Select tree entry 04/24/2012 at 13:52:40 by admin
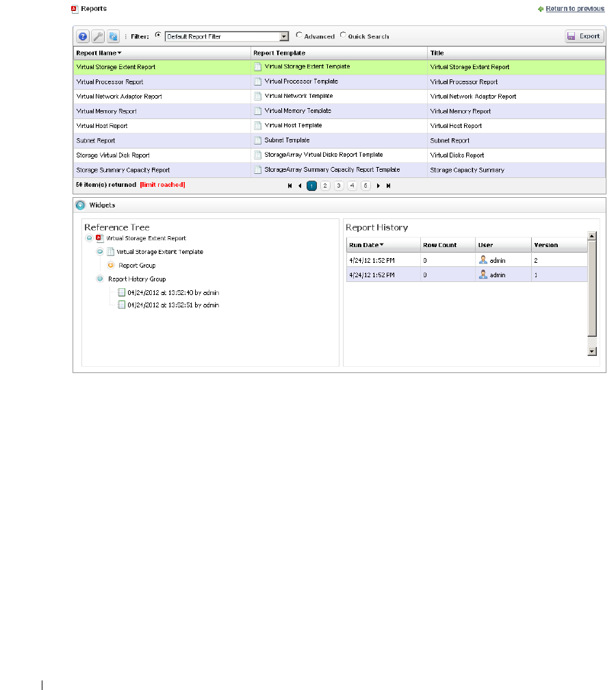 [x=173, y=293]
